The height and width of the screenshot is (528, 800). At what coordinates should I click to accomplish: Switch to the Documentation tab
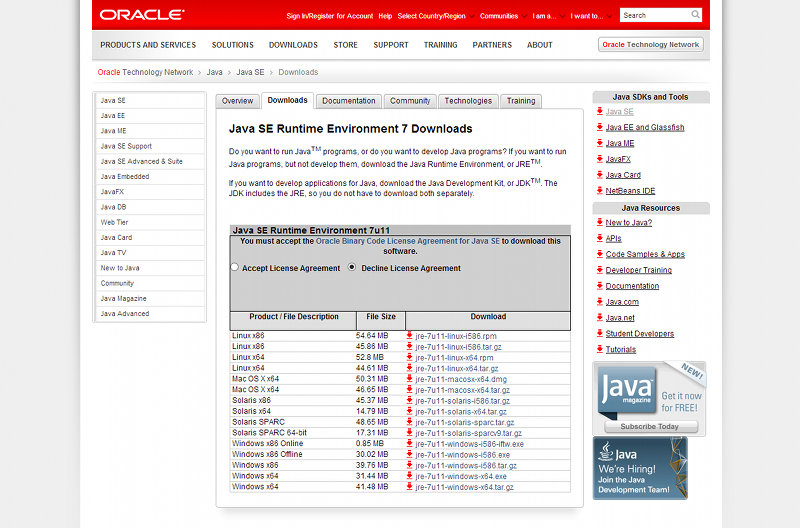[348, 101]
